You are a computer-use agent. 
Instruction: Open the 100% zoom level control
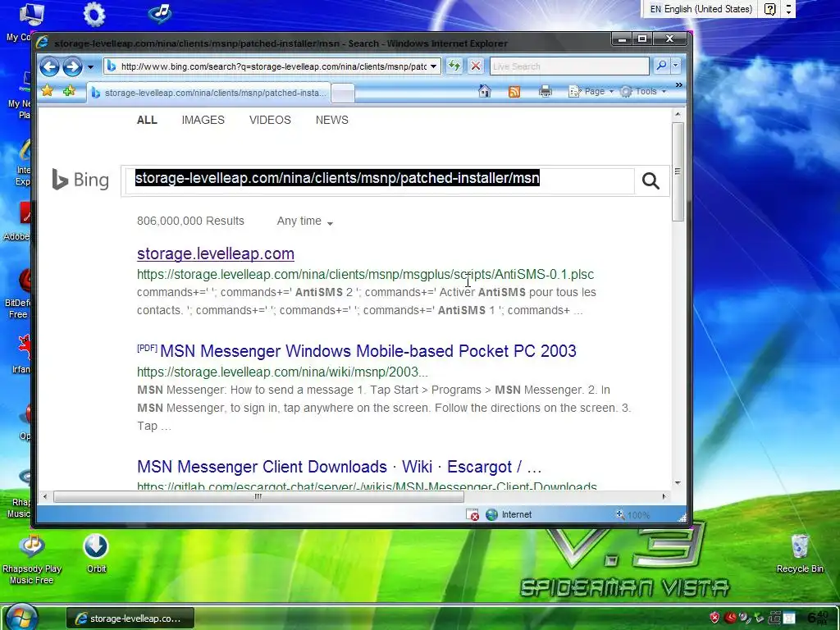click(632, 515)
